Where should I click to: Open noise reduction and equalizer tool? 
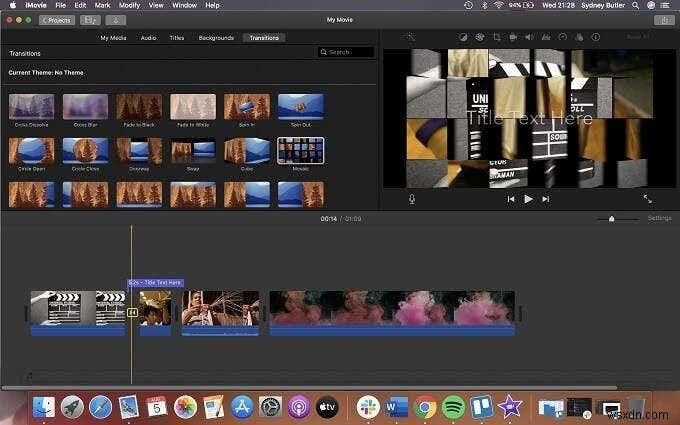(x=546, y=37)
